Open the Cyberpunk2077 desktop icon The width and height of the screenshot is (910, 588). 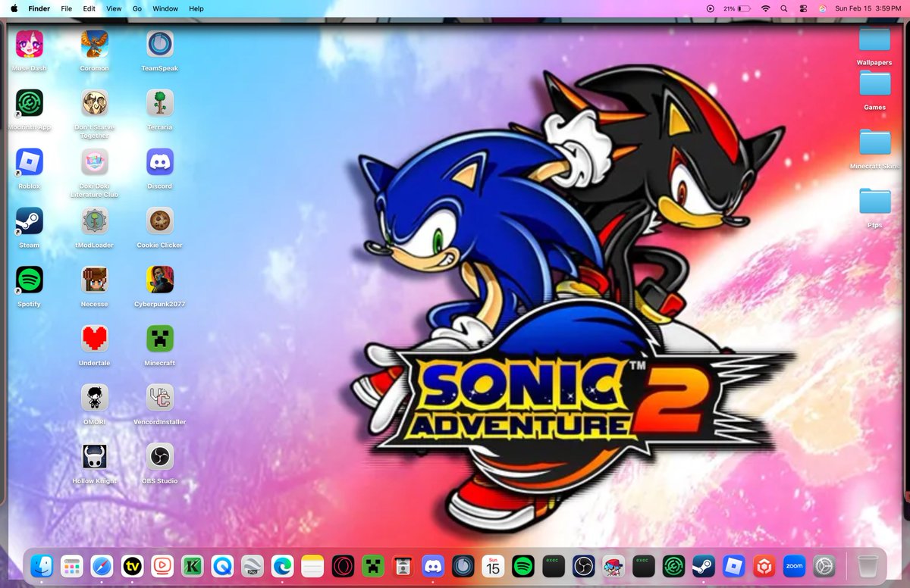160,280
